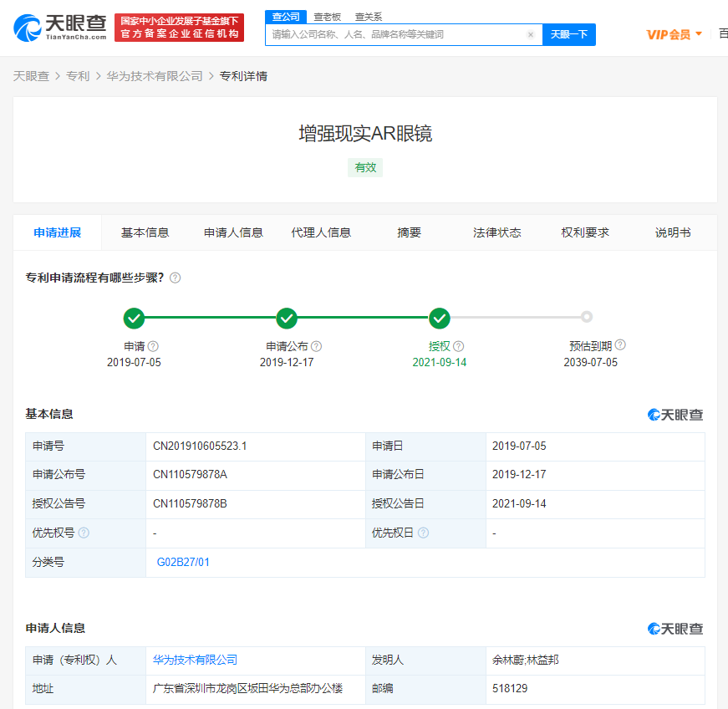Screen dimensions: 728x709
Task: Open the help icon next to 申请 step
Action: click(153, 346)
